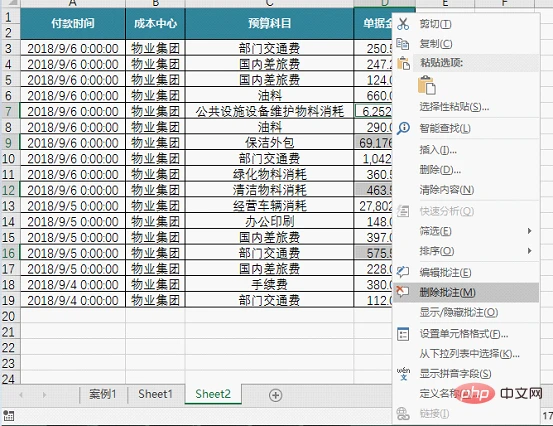
Task: Click the 绿化物料消耗 cell
Action: point(269,174)
